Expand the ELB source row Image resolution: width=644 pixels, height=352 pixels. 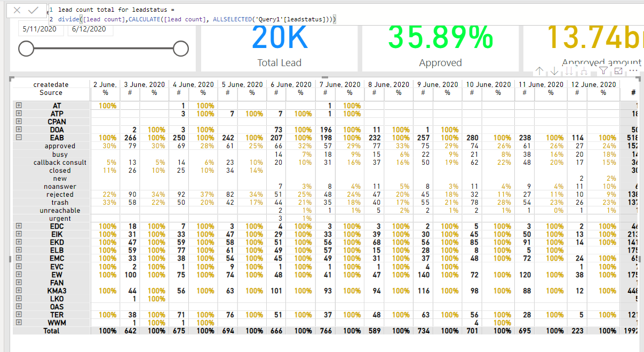coord(19,250)
